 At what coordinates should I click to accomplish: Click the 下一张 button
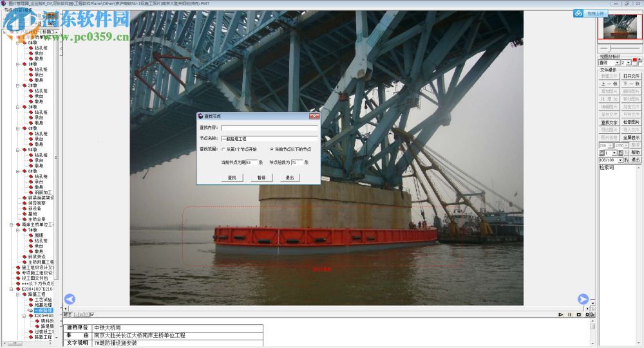coord(631,84)
